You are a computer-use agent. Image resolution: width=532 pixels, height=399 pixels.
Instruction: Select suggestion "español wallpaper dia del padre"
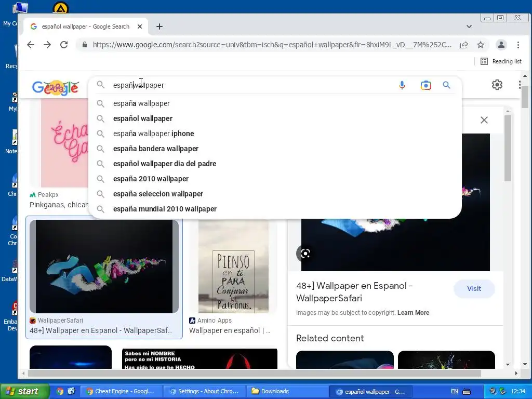click(275, 164)
